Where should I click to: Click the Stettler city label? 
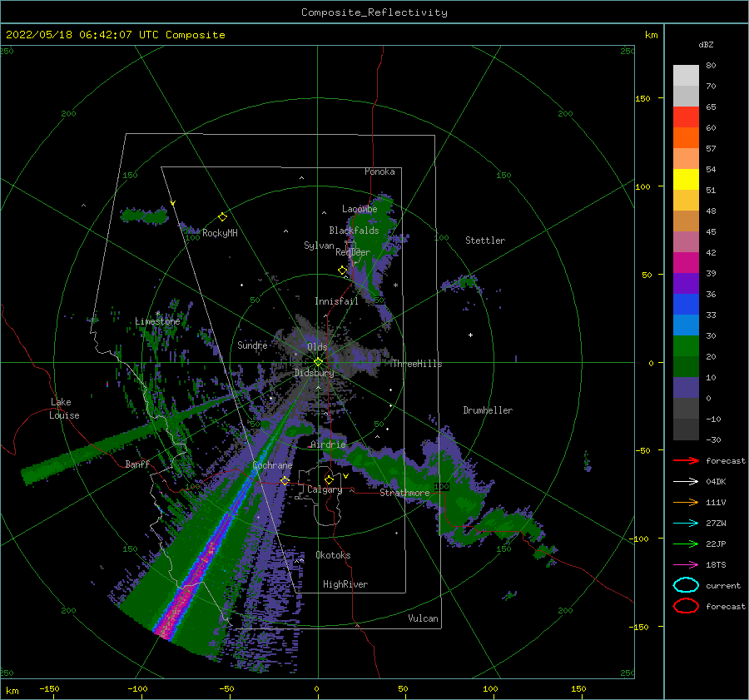[485, 241]
